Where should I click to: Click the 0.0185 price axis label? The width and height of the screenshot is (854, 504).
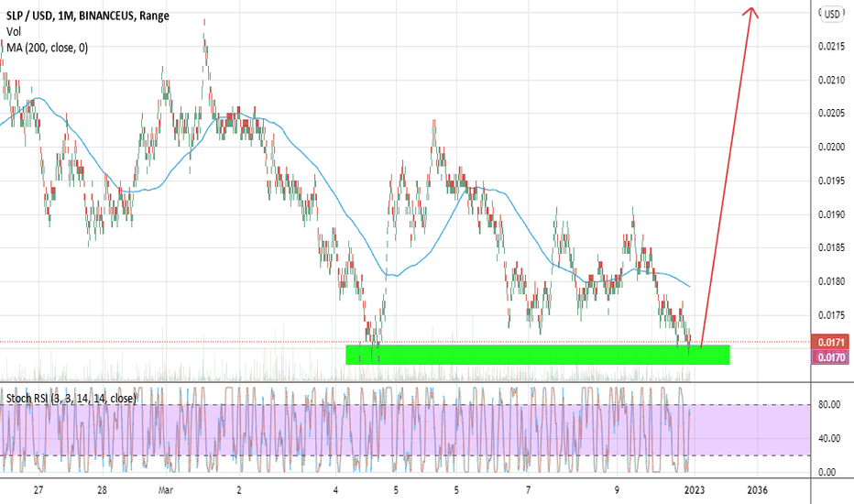coord(832,248)
